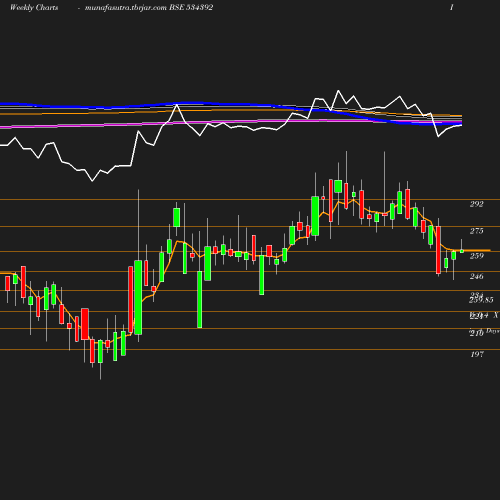Viewport: 500px width, 500px height.
Task: Click the 259.85 current price value
Action: point(481,300)
